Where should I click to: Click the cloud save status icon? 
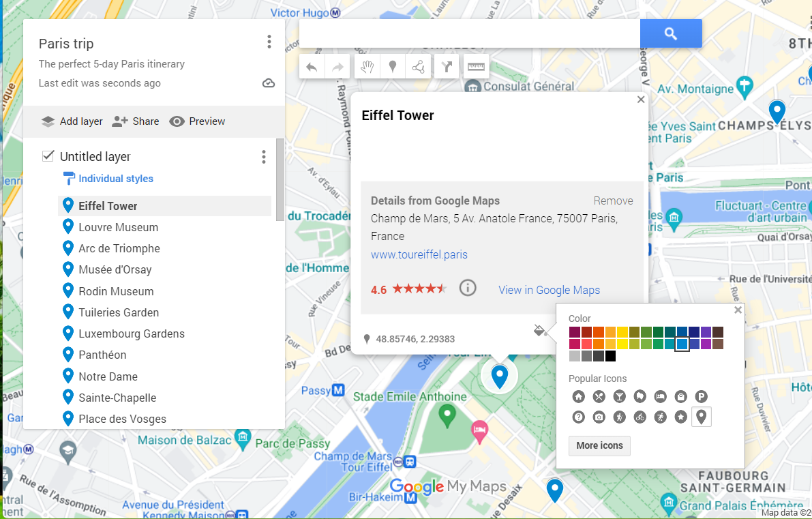tap(268, 83)
